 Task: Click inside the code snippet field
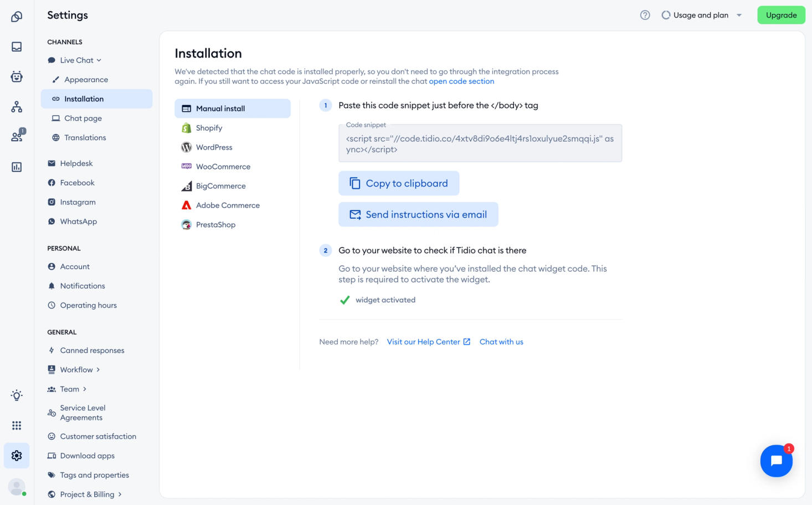pos(480,143)
